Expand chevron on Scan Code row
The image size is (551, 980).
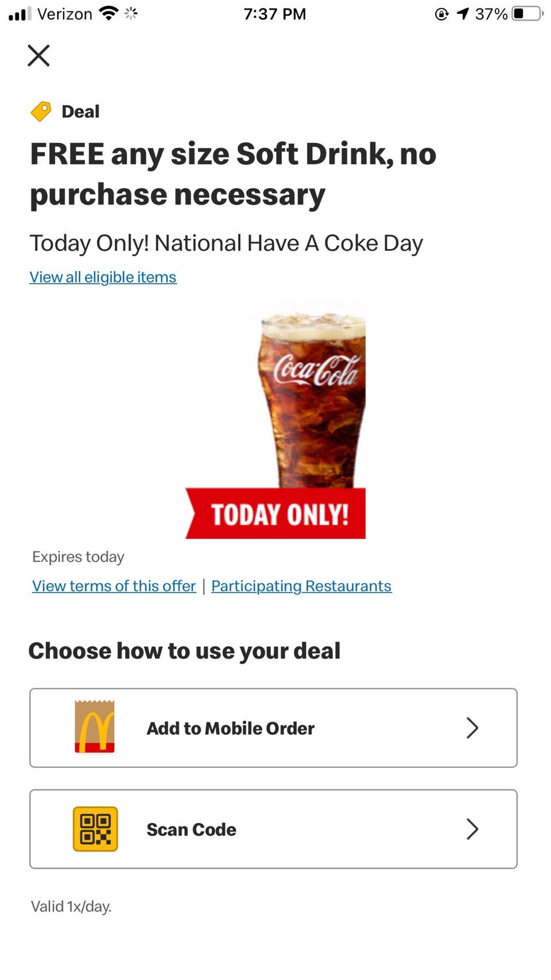tap(472, 829)
